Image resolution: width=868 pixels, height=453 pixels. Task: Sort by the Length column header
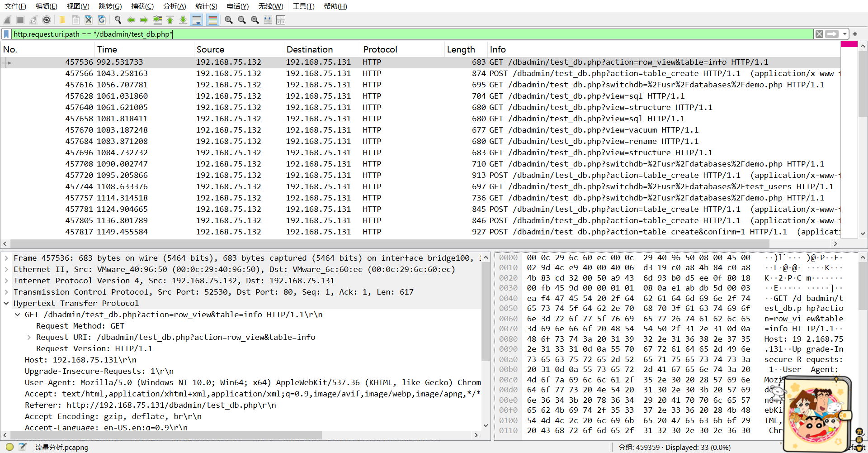(x=466, y=49)
